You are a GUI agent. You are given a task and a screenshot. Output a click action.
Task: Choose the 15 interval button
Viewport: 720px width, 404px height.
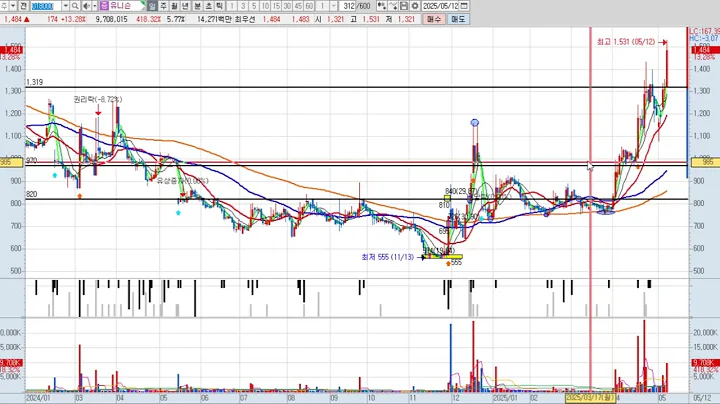tap(276, 6)
